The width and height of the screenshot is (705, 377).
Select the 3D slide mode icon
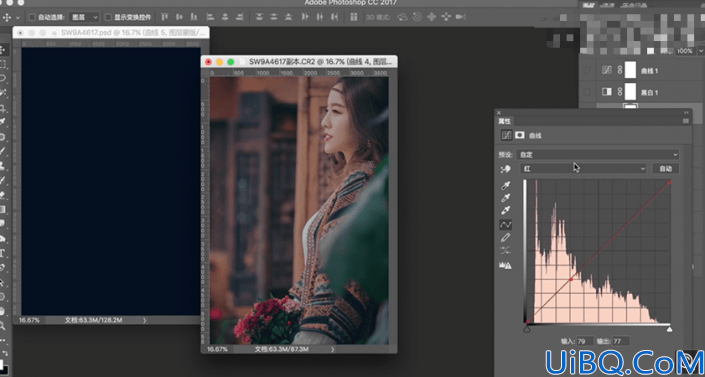click(446, 17)
